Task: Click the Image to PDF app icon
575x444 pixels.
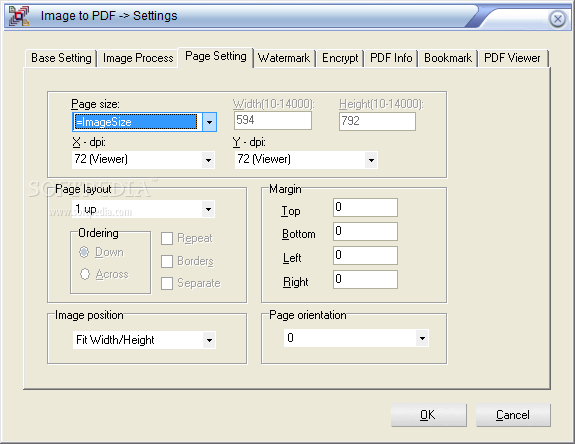Action: 19,16
